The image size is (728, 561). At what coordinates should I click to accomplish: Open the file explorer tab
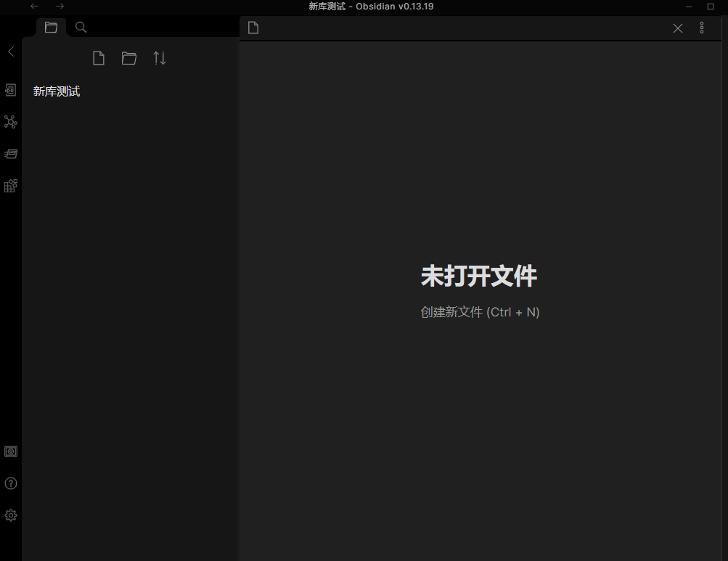[x=51, y=28]
